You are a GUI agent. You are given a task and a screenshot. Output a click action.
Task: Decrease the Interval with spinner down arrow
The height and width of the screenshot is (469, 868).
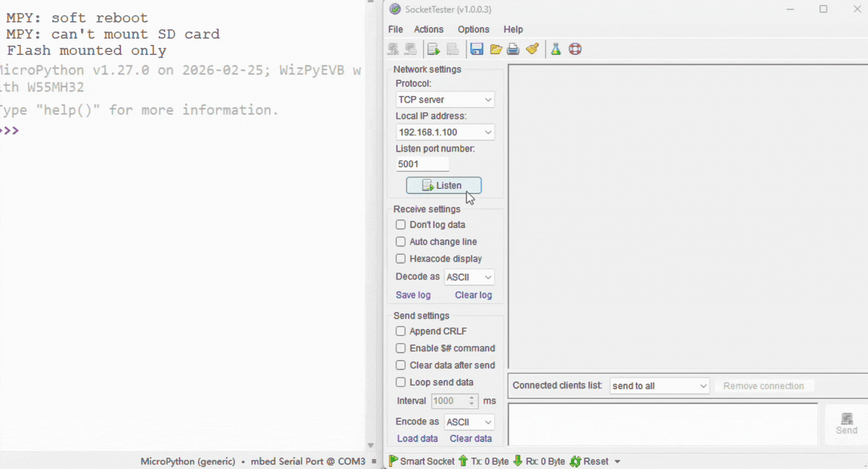pos(472,404)
